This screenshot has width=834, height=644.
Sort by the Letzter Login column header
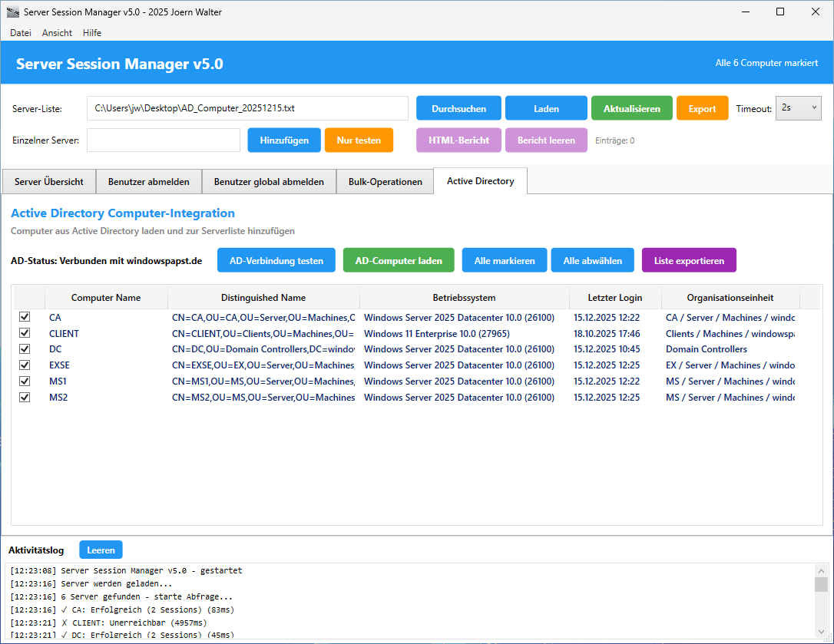[x=614, y=298]
